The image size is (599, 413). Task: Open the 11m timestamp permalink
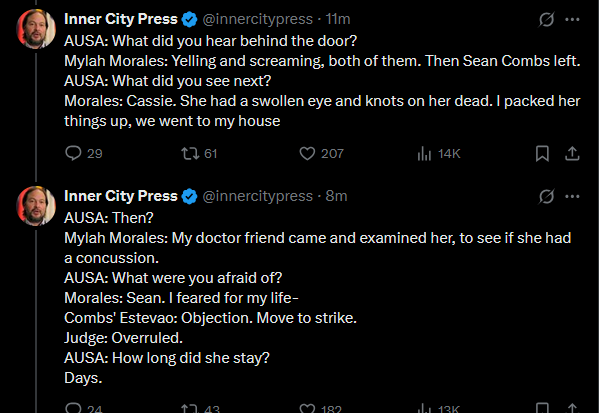[x=338, y=19]
